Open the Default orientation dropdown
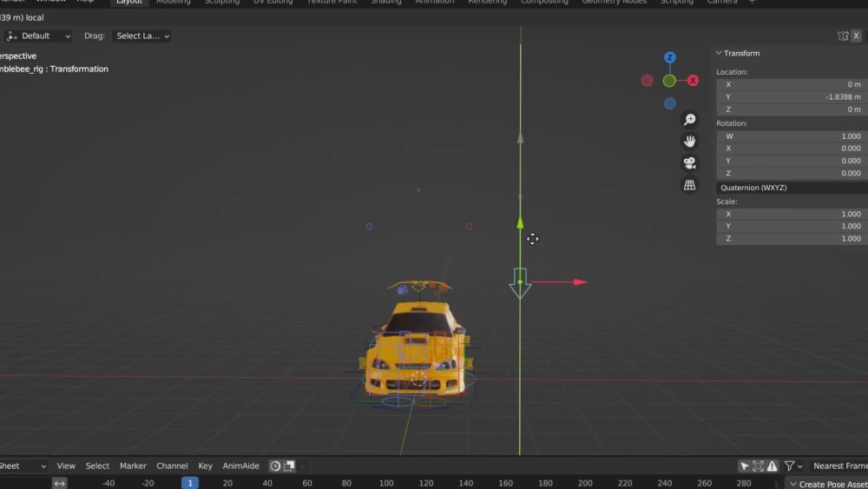Screen dimensions: 868x489 pyautogui.click(x=38, y=36)
